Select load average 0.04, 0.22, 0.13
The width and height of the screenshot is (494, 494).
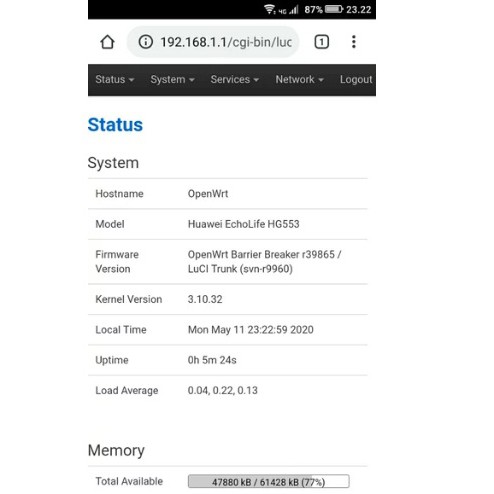[x=223, y=391]
